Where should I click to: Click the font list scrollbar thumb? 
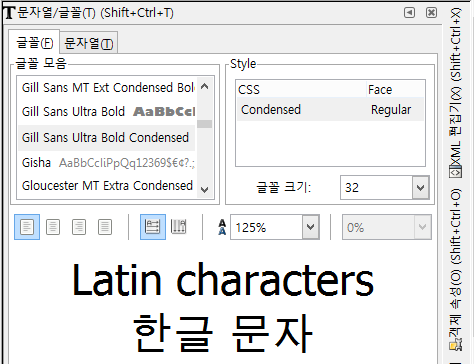point(204,124)
